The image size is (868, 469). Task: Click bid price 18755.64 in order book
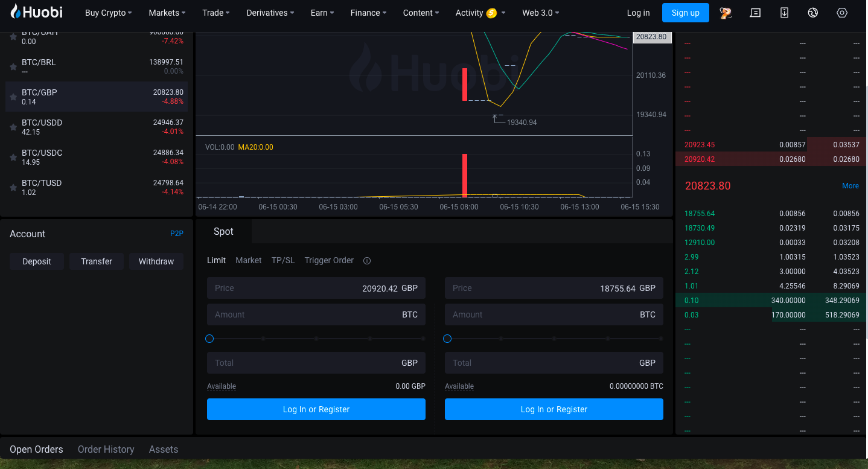700,214
